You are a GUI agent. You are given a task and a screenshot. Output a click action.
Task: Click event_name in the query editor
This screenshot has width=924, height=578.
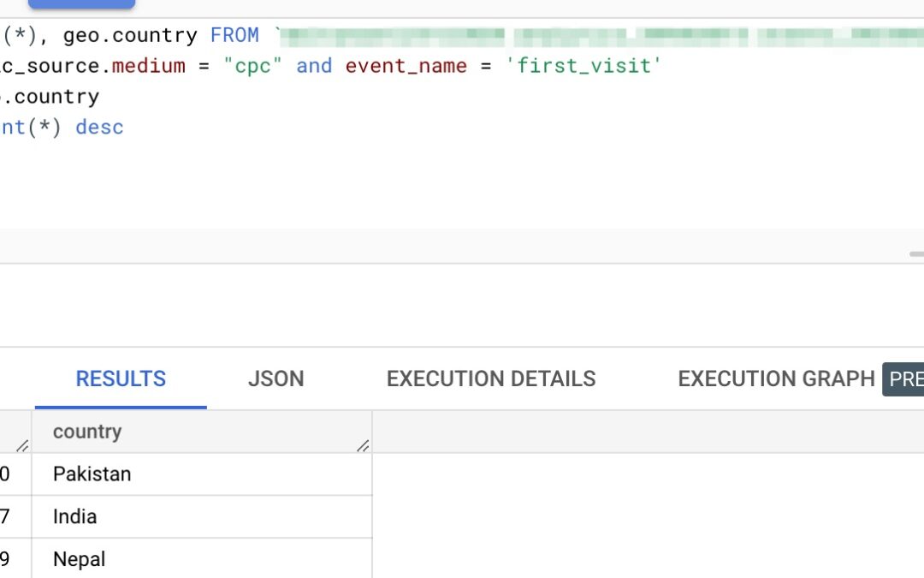406,65
